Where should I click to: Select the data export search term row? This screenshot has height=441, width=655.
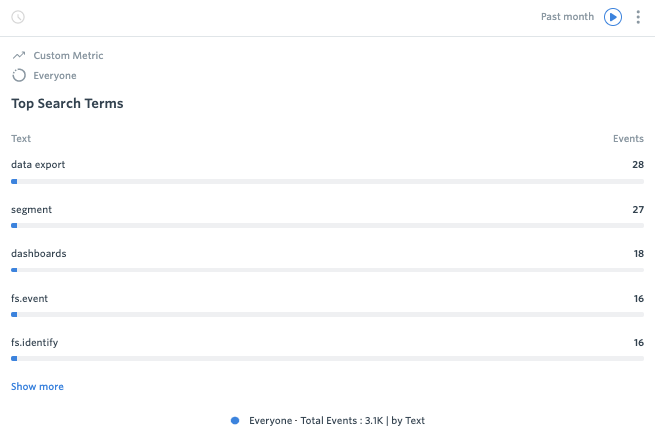328,171
